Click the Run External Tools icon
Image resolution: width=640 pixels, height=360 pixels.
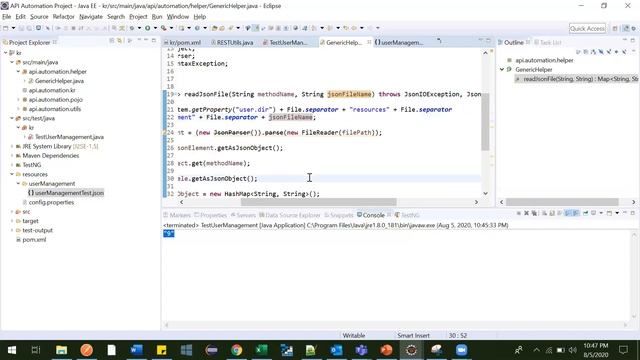pyautogui.click(x=164, y=28)
